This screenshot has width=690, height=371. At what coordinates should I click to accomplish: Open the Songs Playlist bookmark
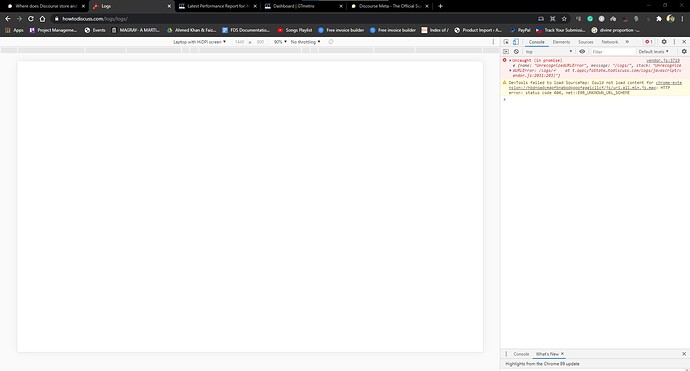294,30
